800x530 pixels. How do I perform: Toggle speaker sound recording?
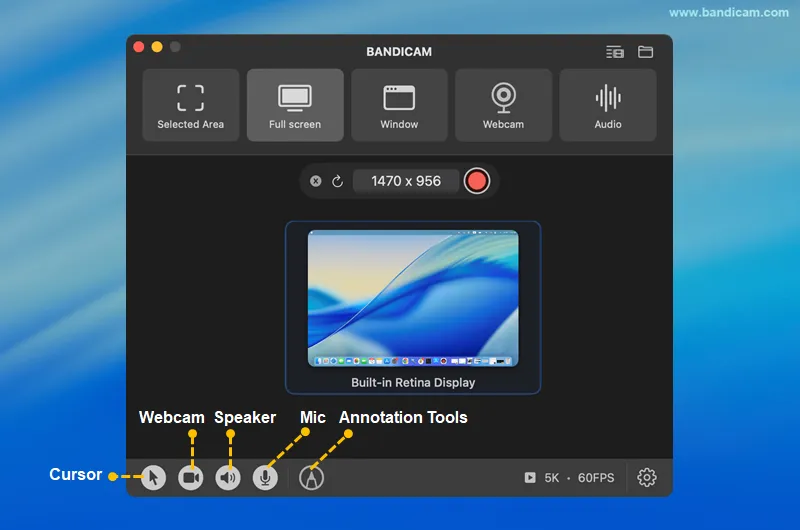click(x=228, y=477)
